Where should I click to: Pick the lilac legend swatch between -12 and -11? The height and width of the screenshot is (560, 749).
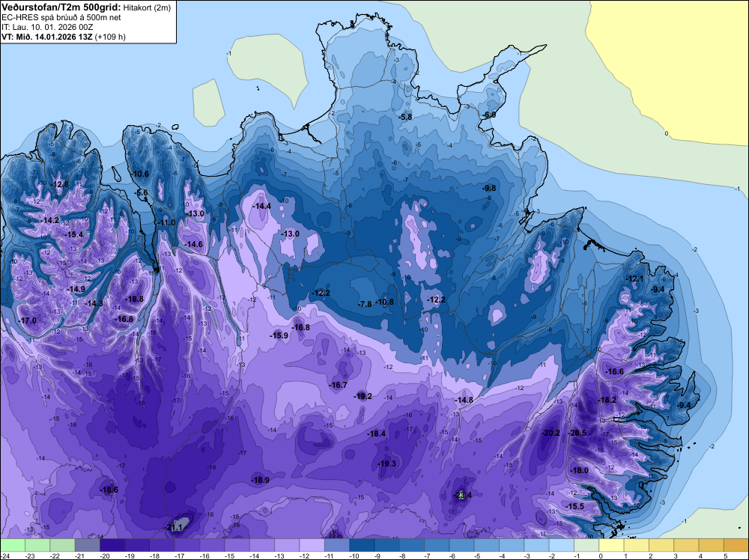[x=312, y=545]
